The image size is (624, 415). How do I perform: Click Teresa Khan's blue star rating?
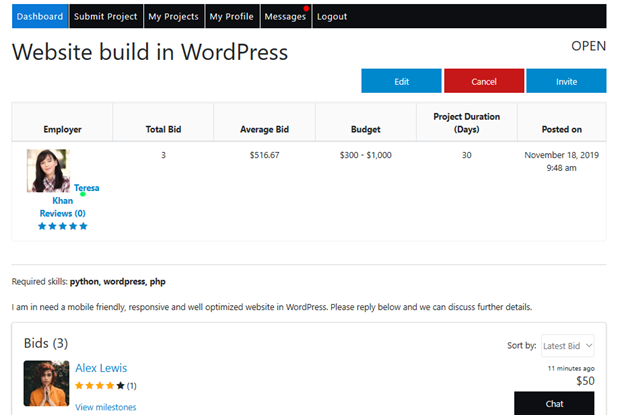tap(62, 226)
